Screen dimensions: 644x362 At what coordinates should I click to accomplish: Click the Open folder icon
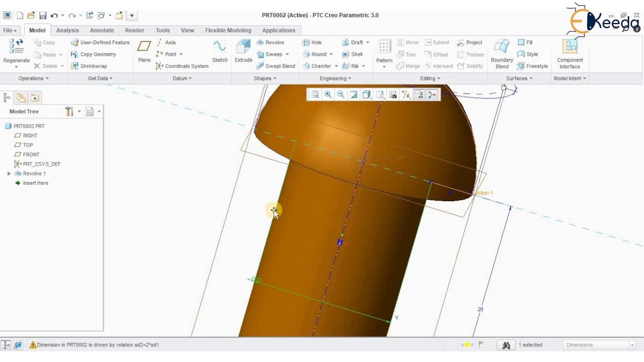(x=31, y=16)
